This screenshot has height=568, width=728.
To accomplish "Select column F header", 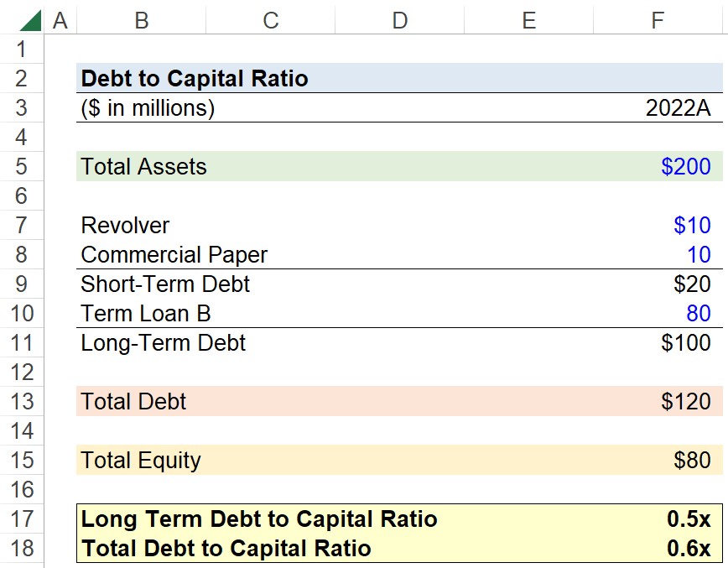I will [658, 21].
